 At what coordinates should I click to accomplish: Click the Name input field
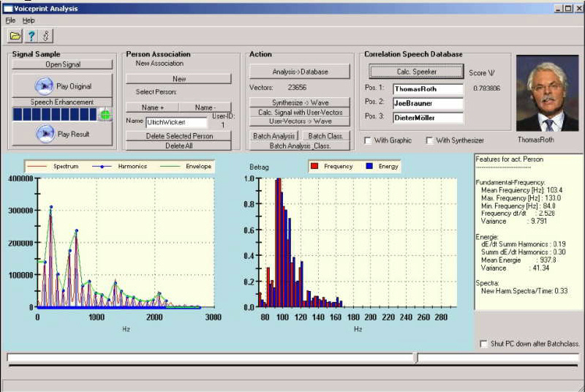pos(176,122)
